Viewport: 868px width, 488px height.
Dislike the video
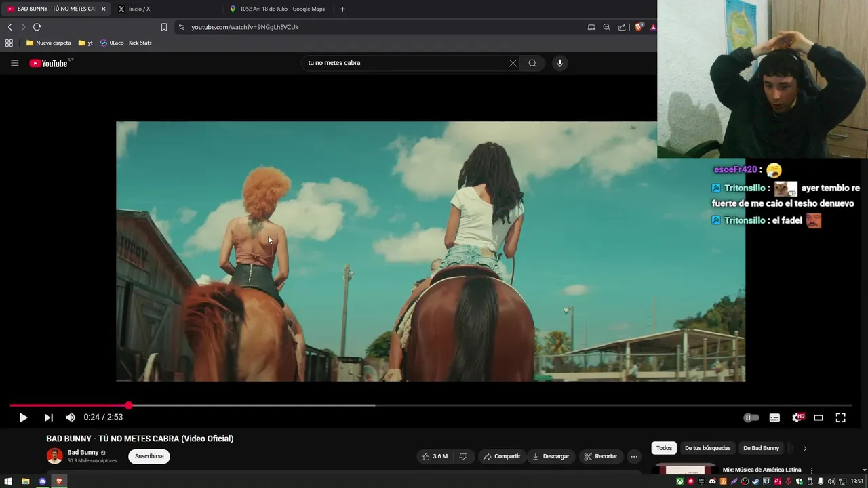coord(463,456)
